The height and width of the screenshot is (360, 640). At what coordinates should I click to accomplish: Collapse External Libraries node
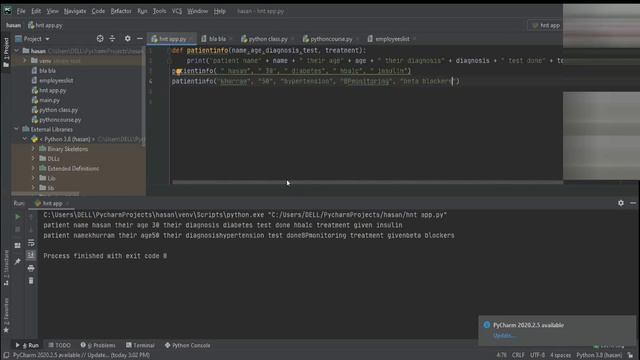point(17,129)
